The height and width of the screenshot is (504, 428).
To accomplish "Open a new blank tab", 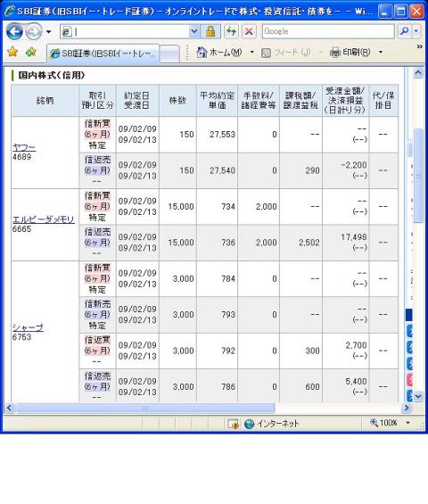I will click(x=169, y=54).
